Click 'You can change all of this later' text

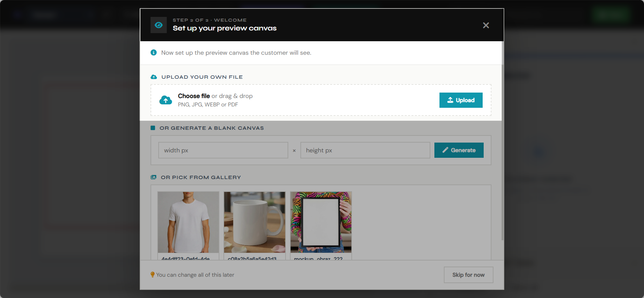pos(195,275)
